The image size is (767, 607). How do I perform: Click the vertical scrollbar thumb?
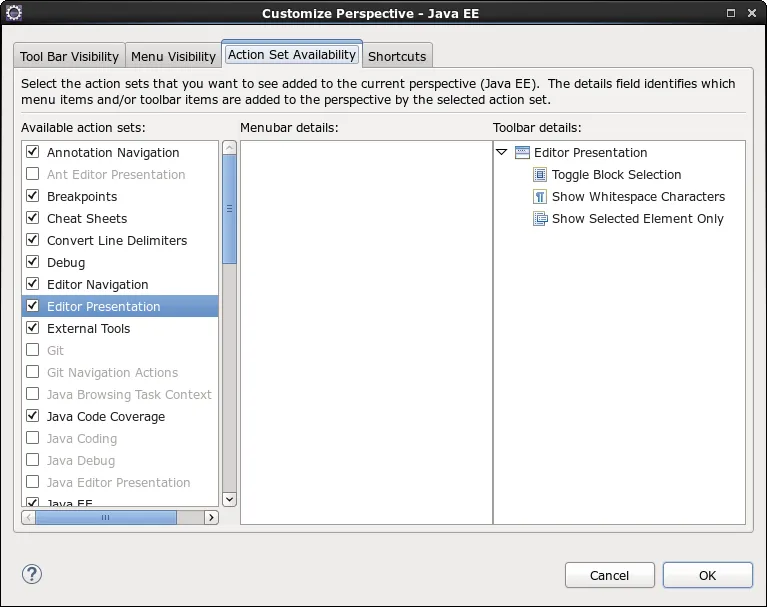point(229,209)
